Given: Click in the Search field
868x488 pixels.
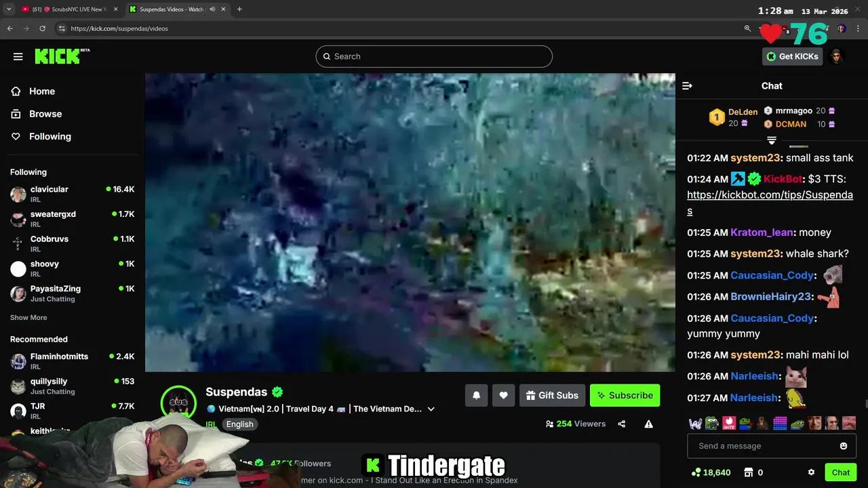Looking at the screenshot, I should 434,56.
